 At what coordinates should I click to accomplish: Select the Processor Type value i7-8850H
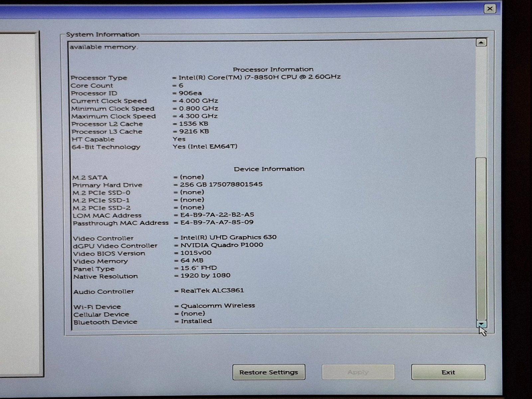(259, 77)
